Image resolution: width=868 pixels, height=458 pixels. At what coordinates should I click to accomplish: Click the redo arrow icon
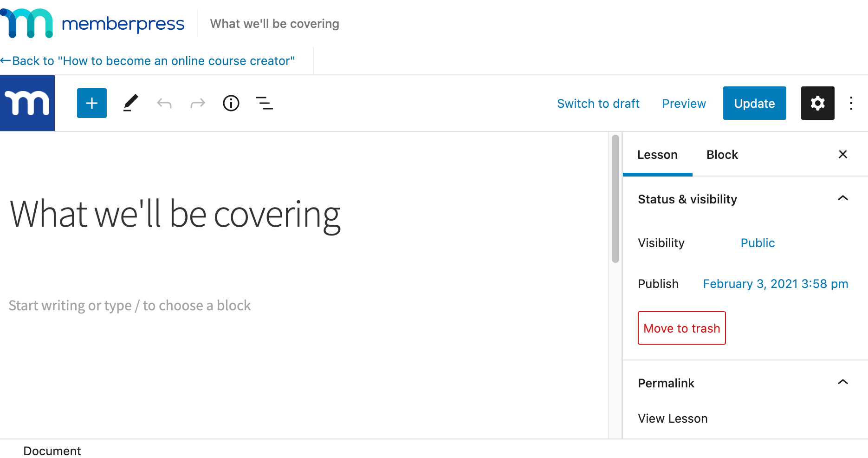tap(198, 103)
